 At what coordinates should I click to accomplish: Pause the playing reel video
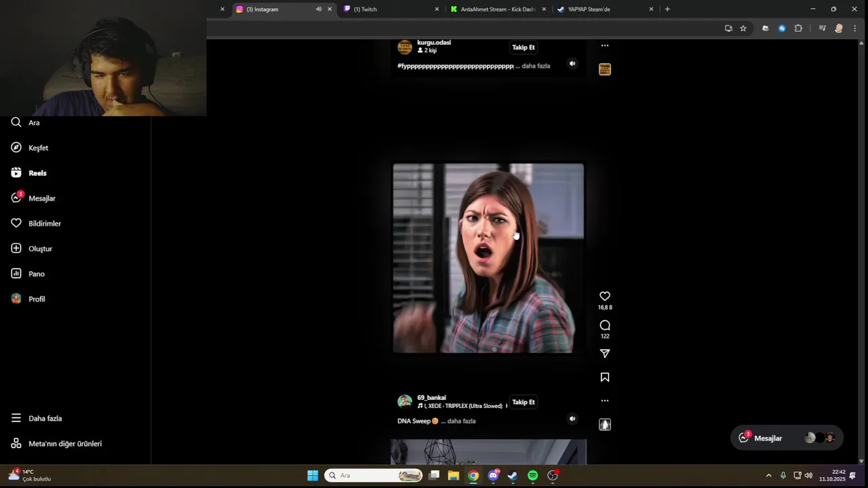[488, 258]
